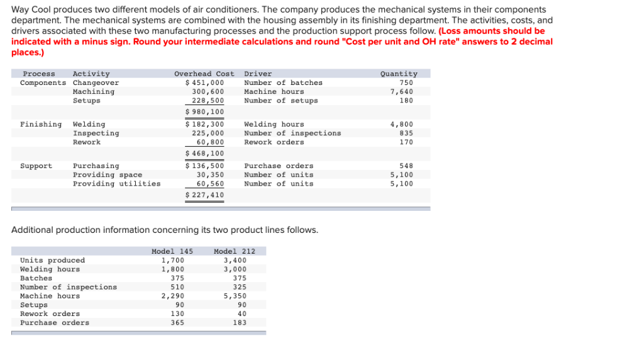Select setups quantity 180
Image resolution: width=644 pixels, height=338 pixels.
click(x=406, y=100)
